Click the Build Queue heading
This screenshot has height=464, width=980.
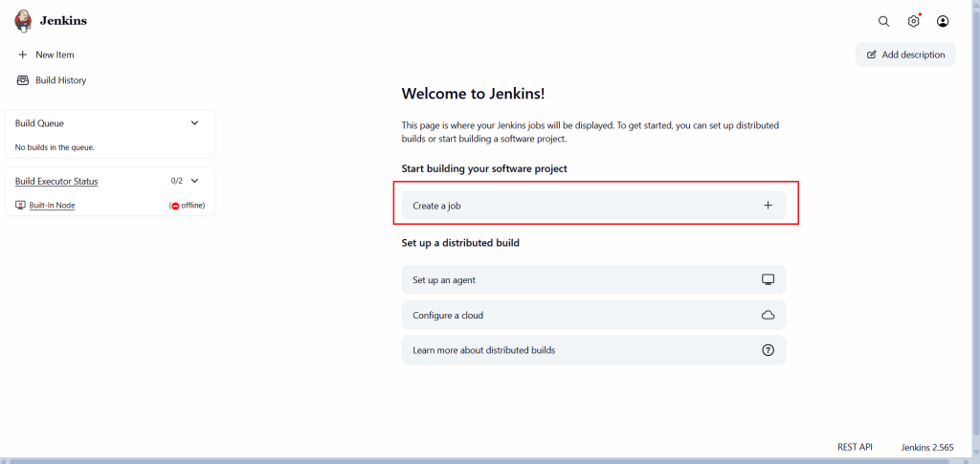pyautogui.click(x=39, y=123)
